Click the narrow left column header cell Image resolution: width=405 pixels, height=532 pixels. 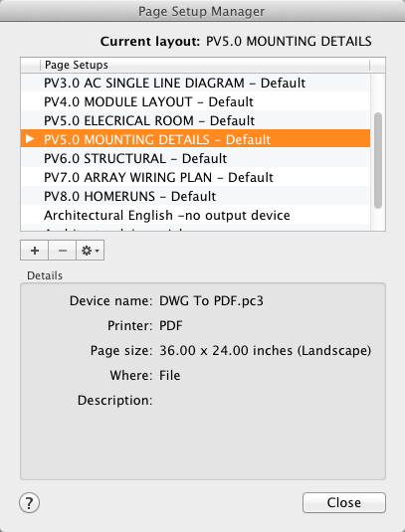(31, 65)
